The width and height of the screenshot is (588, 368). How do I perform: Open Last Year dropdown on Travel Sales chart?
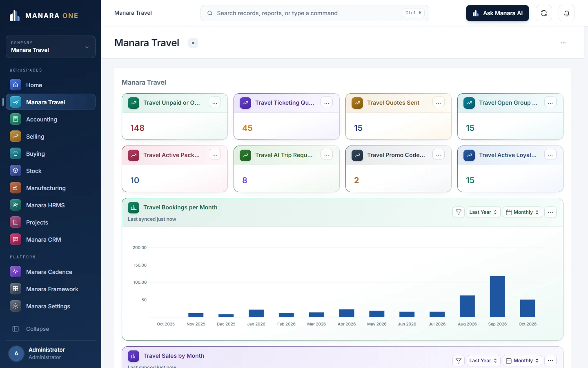point(483,361)
